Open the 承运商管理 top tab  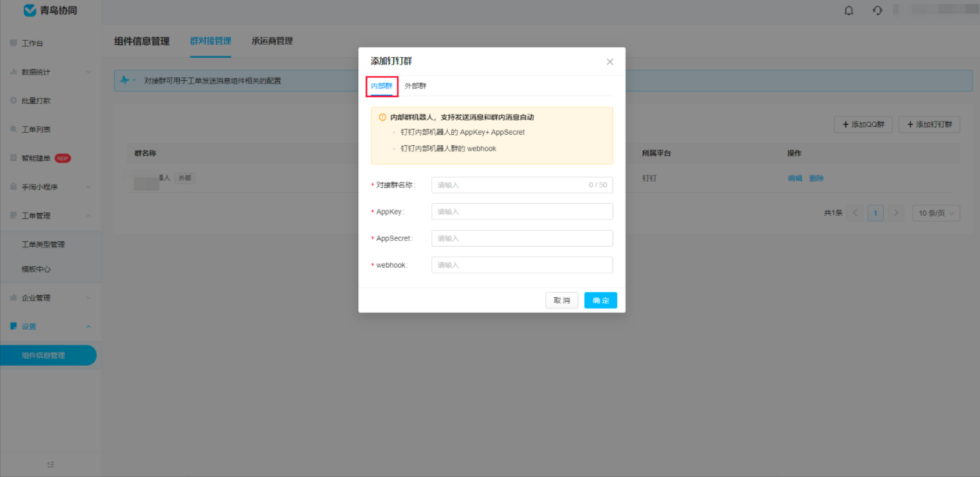click(x=272, y=41)
